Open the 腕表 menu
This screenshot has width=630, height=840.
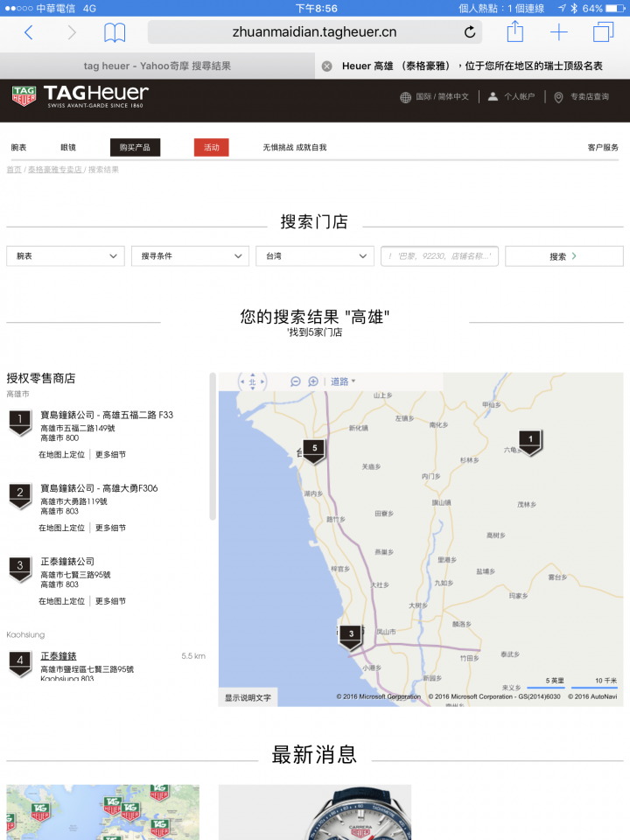pos(18,147)
